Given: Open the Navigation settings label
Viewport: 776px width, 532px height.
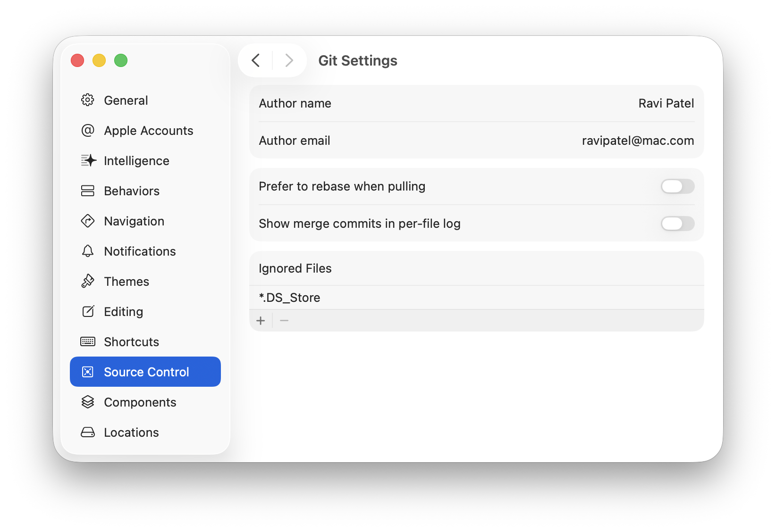Looking at the screenshot, I should (x=134, y=221).
